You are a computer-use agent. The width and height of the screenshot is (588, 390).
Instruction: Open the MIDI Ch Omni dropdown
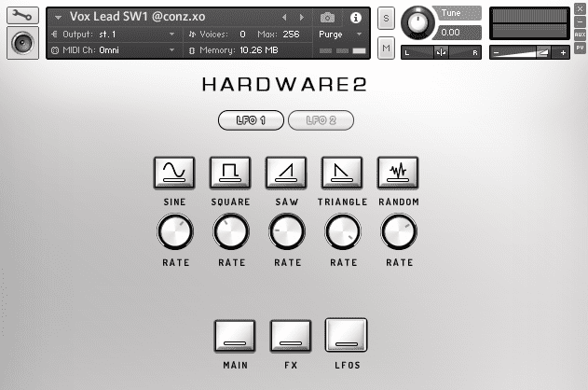click(x=171, y=50)
